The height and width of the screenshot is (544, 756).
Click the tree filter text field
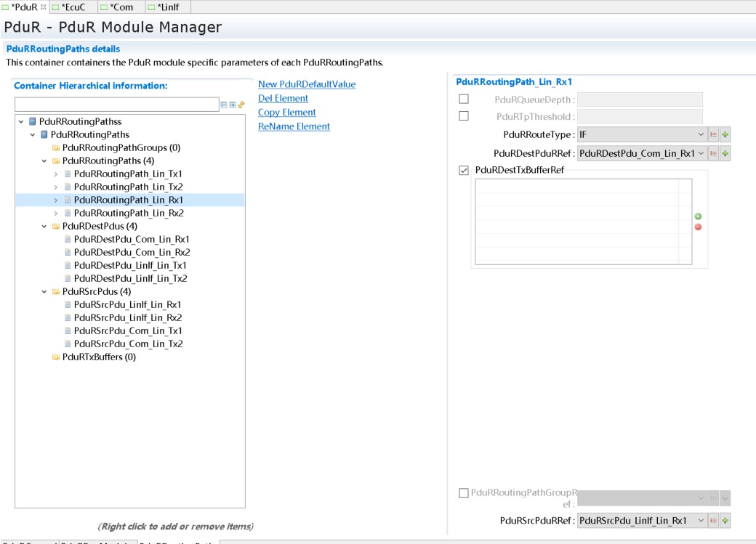pos(116,105)
